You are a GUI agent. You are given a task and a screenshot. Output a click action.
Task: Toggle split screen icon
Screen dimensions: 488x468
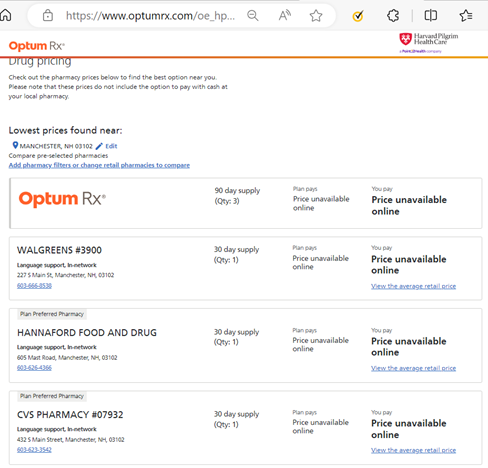430,15
